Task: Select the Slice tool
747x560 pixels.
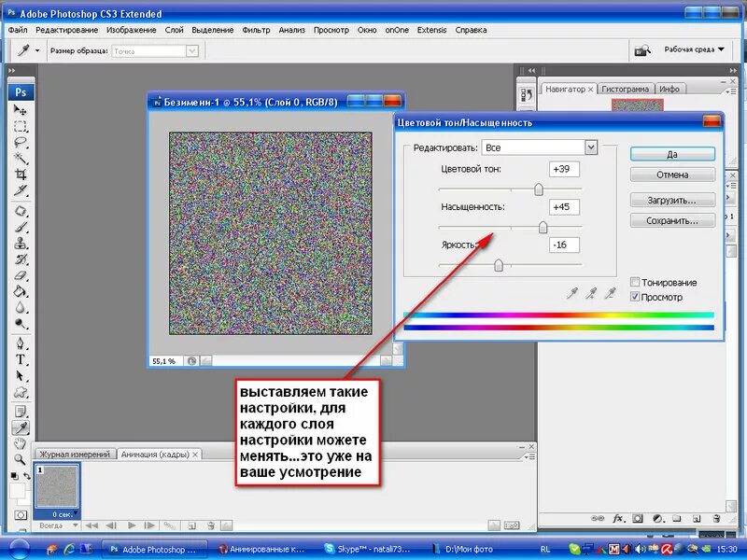Action: click(20, 190)
